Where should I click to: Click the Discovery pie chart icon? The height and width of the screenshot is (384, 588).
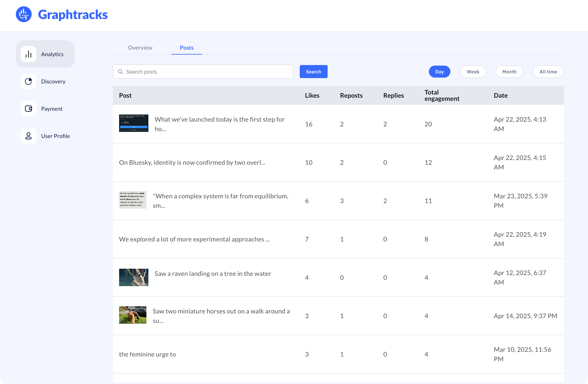pyautogui.click(x=28, y=81)
